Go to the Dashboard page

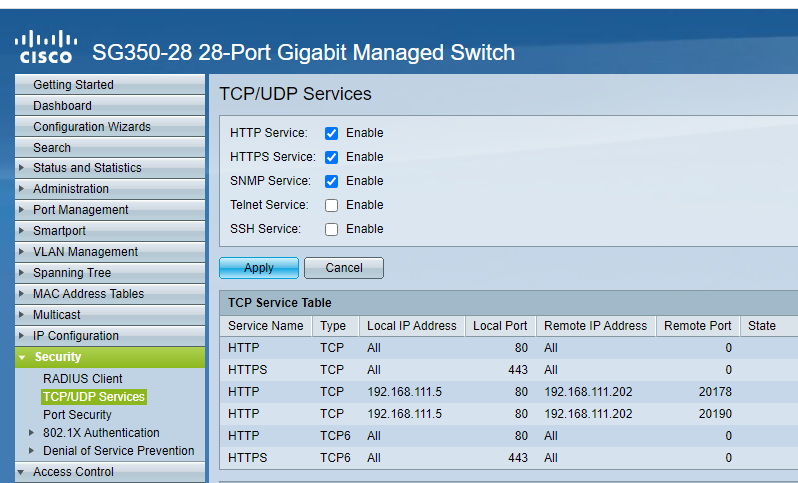(62, 106)
